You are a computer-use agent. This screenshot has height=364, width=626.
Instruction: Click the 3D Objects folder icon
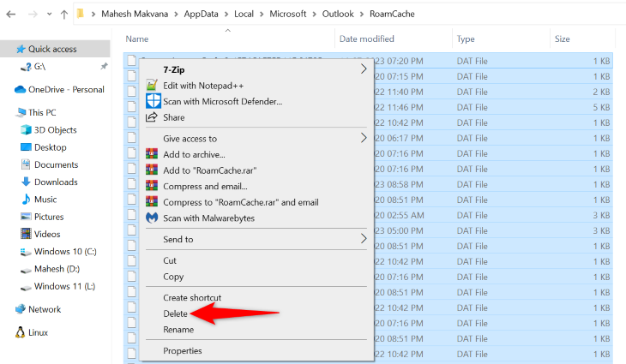click(x=26, y=130)
